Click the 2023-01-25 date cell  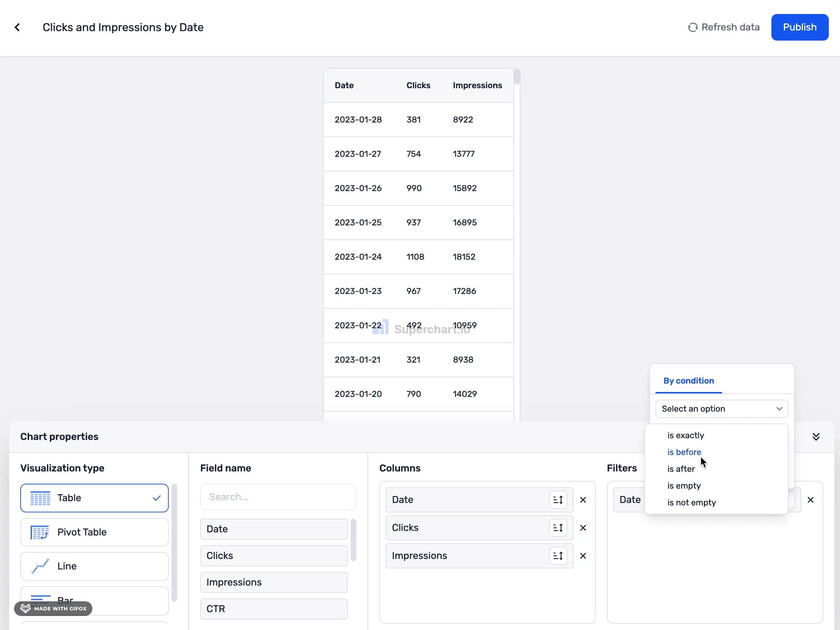coord(358,222)
